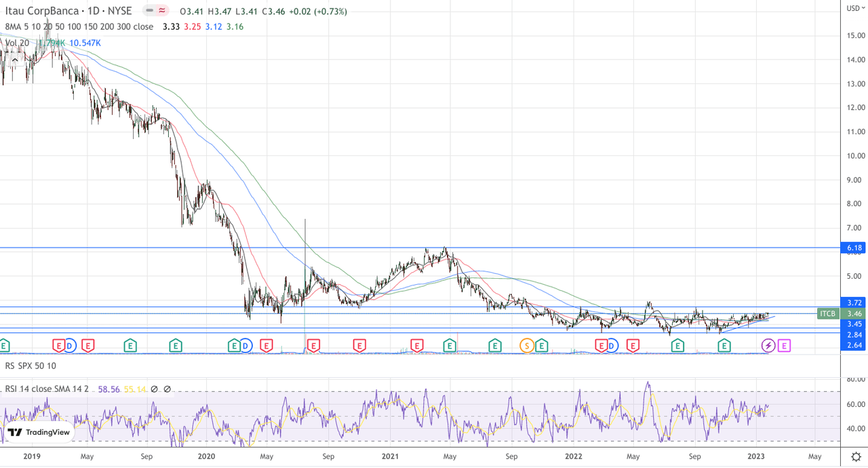This screenshot has height=468, width=868.
Task: Click the Itau CorpBanca · 1D · NYSE title
Action: point(68,11)
